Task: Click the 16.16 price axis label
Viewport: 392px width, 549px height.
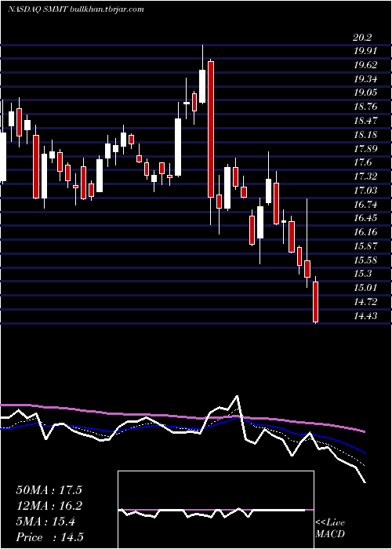Action: pos(365,232)
